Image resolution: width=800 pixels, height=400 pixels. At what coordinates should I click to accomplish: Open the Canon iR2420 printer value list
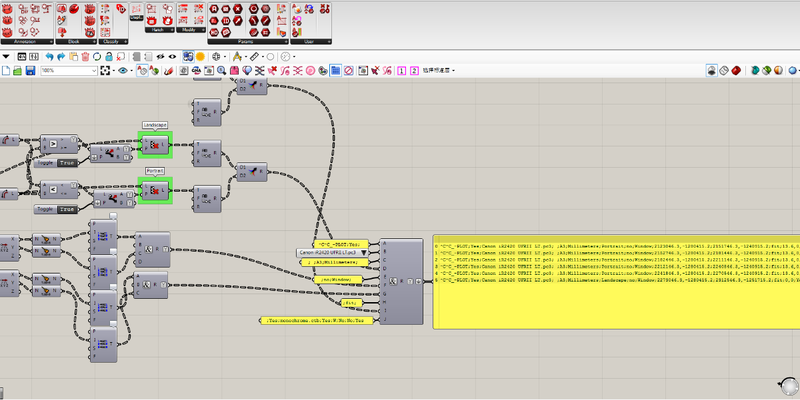(x=334, y=254)
